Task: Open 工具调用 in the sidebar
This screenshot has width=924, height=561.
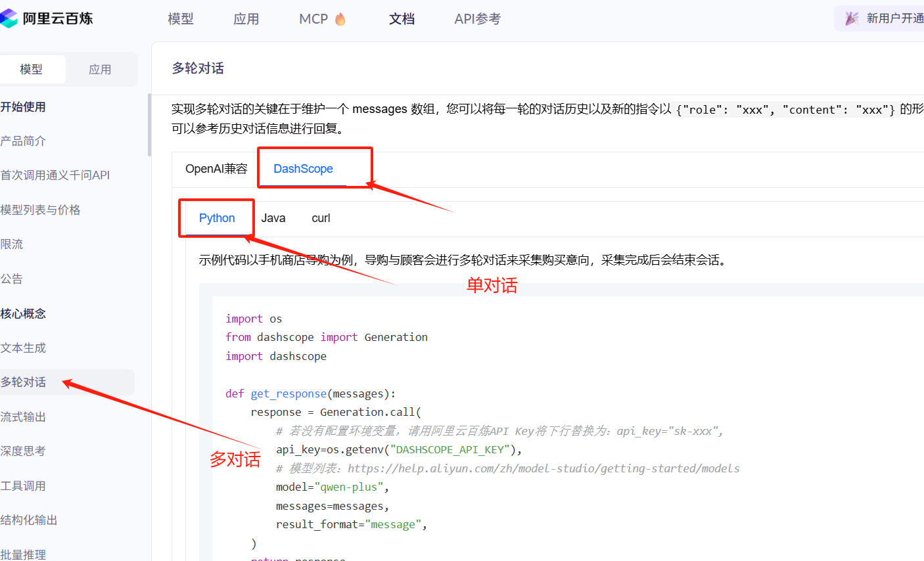Action: [x=23, y=485]
